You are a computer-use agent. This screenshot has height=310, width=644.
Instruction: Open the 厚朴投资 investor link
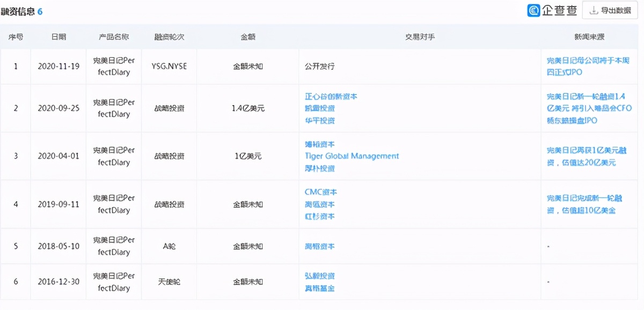tap(320, 168)
